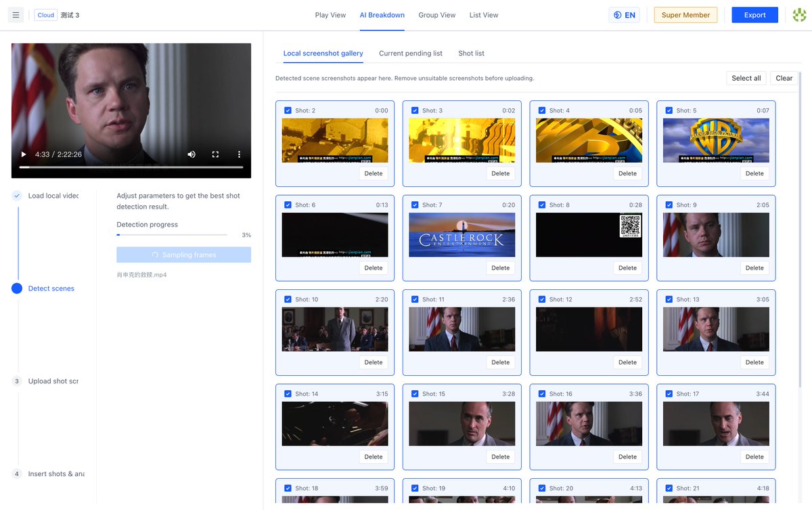
Task: Switch to AI Breakdown tab
Action: click(x=382, y=15)
